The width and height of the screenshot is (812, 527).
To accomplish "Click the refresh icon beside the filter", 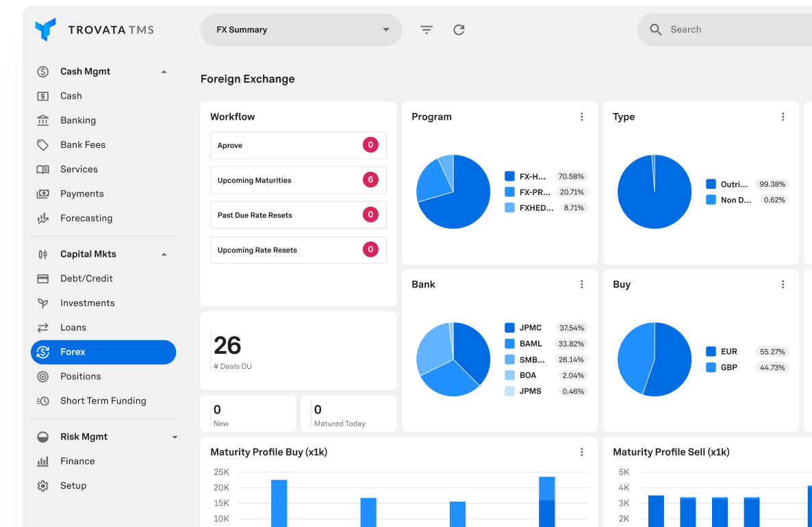I will 459,30.
